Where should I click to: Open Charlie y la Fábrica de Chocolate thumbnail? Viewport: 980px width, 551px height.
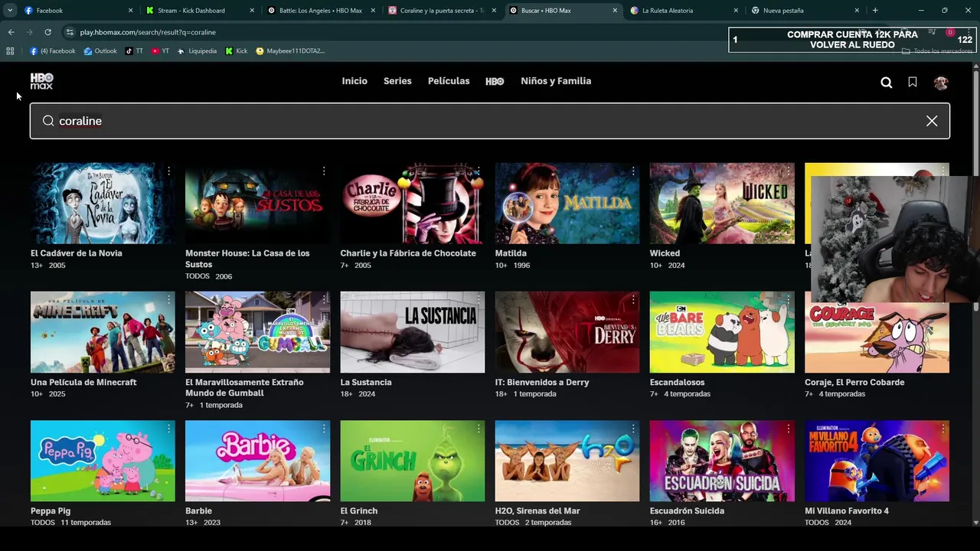[x=413, y=204]
